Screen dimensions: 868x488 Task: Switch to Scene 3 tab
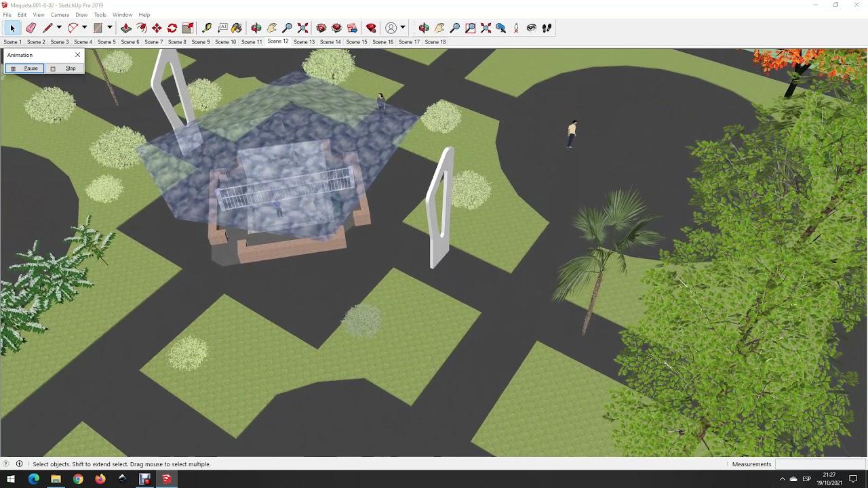(x=60, y=42)
